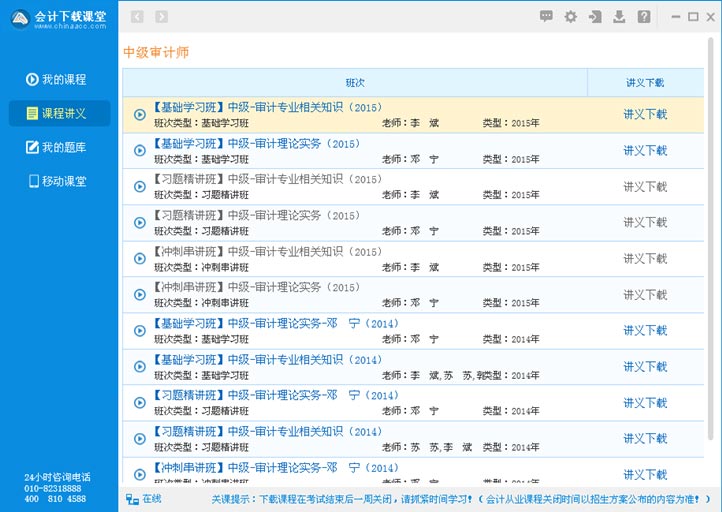Click play icon beside first 基础学习班 2015 row
Viewport: 722px width, 512px height.
point(140,114)
